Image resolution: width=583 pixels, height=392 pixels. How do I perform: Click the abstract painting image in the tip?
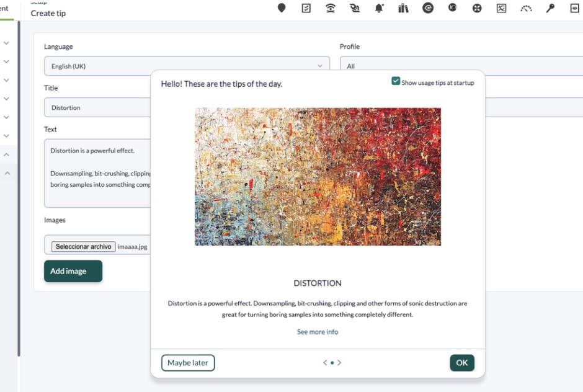click(318, 177)
